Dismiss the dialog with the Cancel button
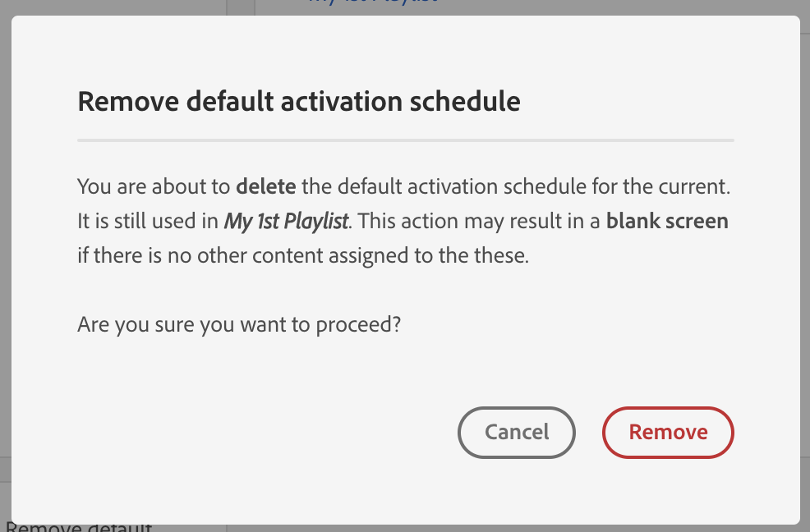Viewport: 810px width, 532px height. (517, 433)
